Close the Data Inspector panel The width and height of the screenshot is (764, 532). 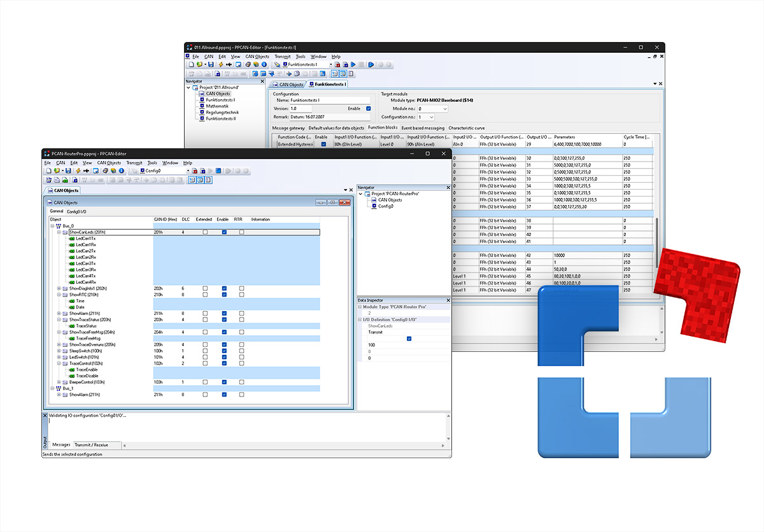(448, 300)
